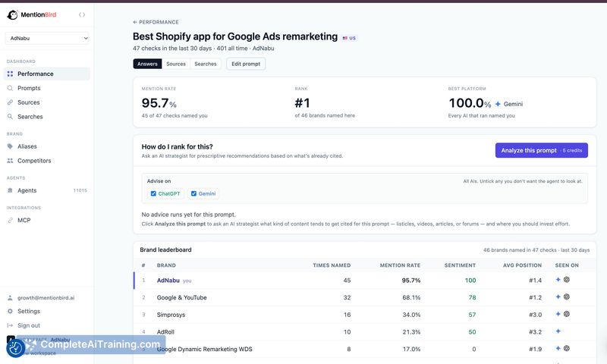Click the #1 rank value
607x364 pixels.
click(x=302, y=103)
